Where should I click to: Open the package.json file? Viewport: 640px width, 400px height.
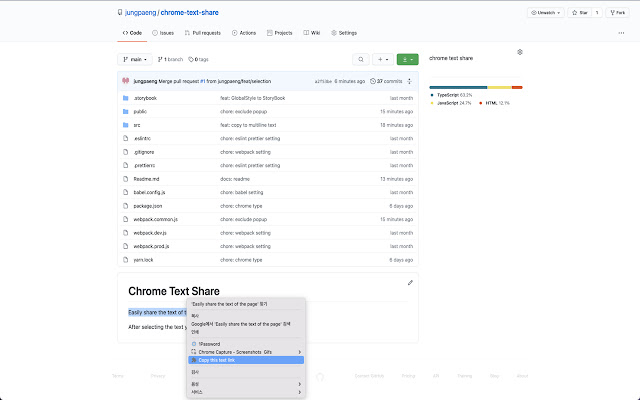(148, 206)
